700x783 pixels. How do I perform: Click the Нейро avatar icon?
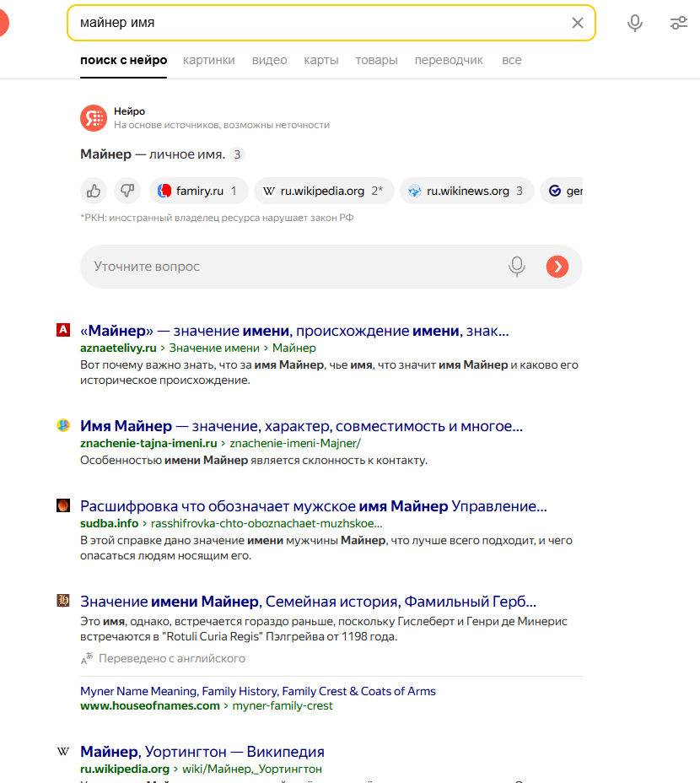[x=94, y=118]
